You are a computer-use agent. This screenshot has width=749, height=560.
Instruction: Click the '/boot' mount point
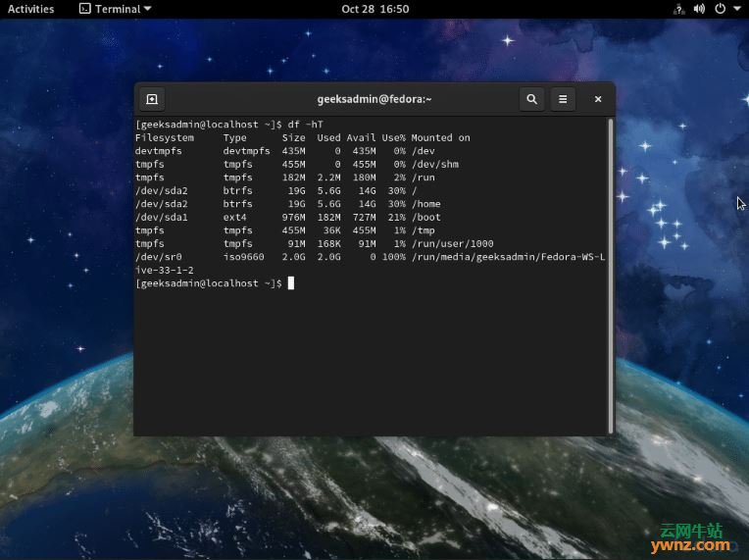coord(426,218)
